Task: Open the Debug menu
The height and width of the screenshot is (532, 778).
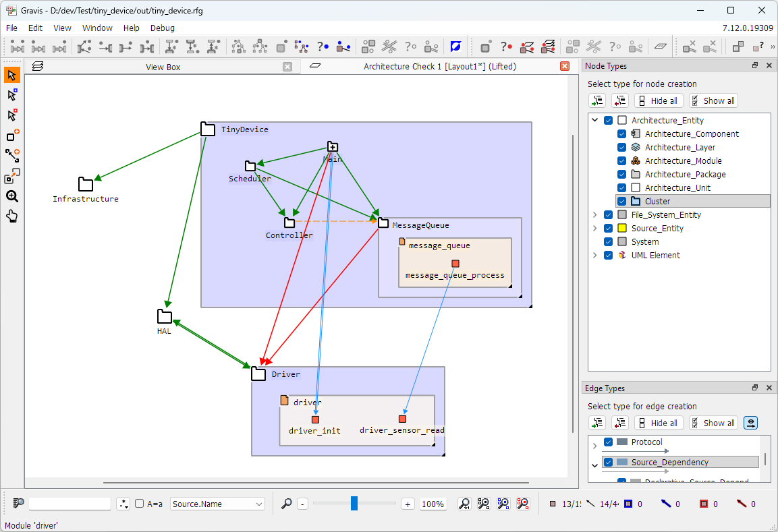Action: 163,28
